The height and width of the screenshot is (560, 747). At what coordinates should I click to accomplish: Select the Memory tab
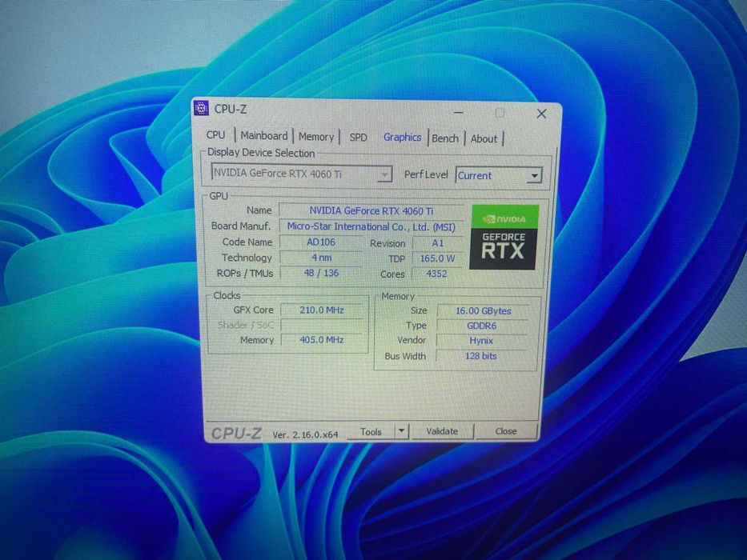coord(316,137)
